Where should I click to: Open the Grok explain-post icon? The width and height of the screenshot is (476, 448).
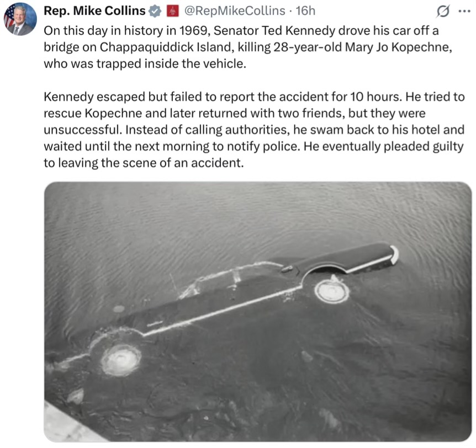[443, 12]
